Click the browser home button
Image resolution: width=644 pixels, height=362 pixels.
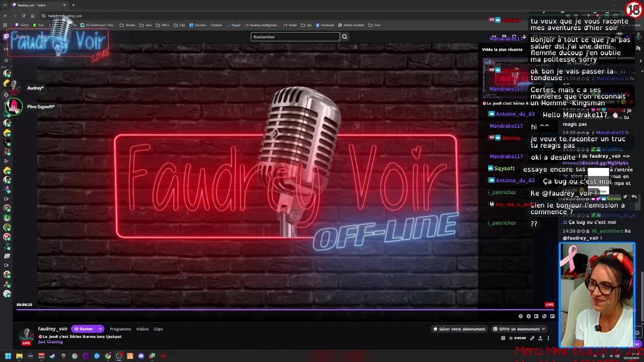pos(33,16)
